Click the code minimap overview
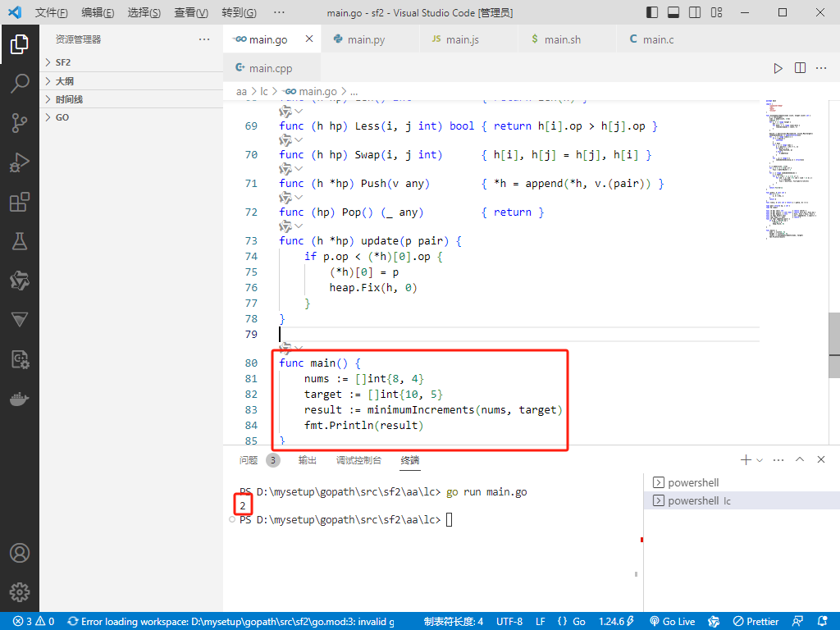 [793, 169]
